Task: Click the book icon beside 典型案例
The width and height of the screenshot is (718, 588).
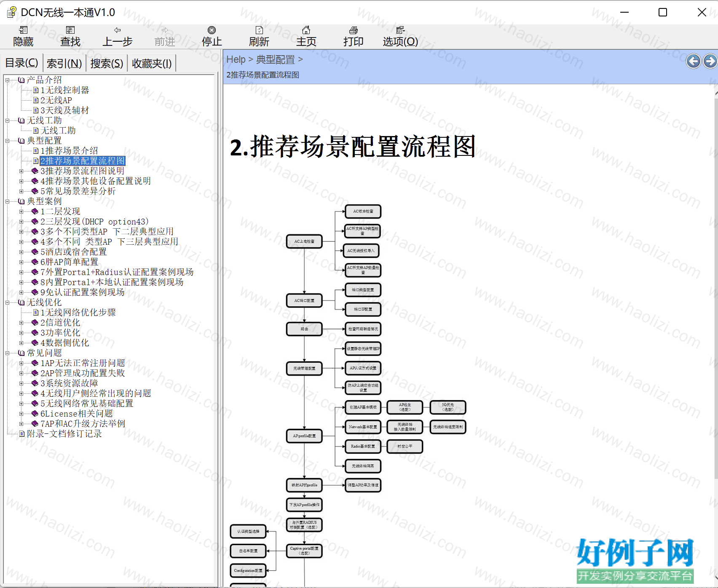Action: coord(21,201)
